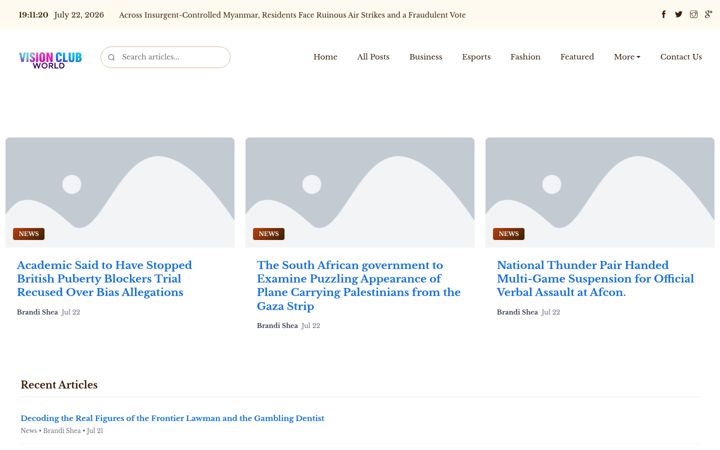
Task: Read South African government Gaza plane article
Action: 359,286
